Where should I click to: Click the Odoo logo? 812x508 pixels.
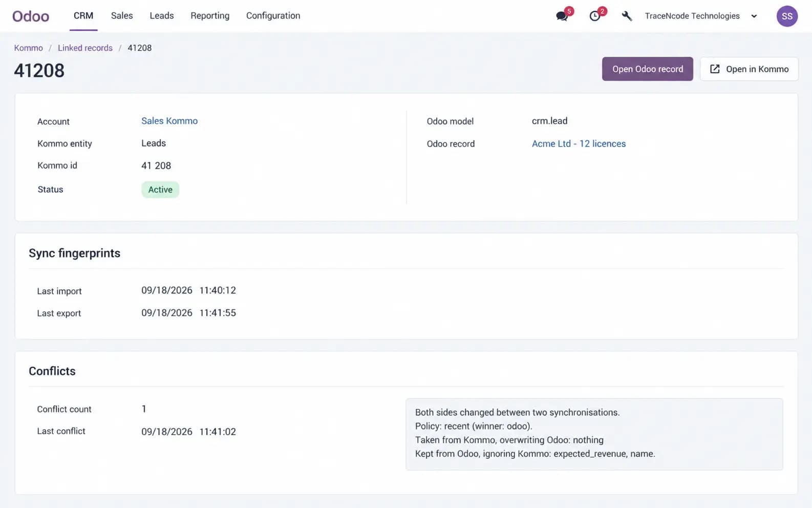pos(31,16)
